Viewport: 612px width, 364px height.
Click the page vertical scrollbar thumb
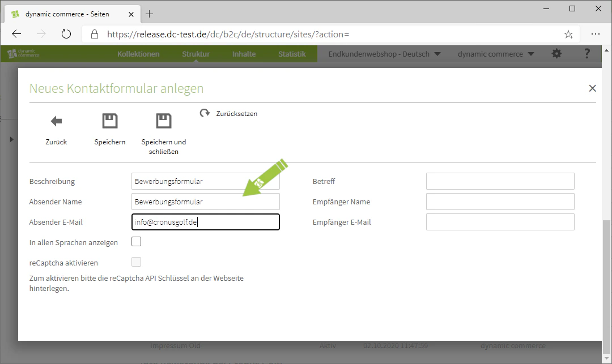[606, 286]
